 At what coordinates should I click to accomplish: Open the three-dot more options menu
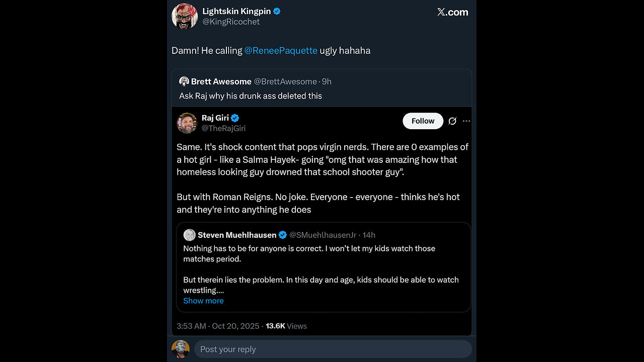[x=466, y=121]
